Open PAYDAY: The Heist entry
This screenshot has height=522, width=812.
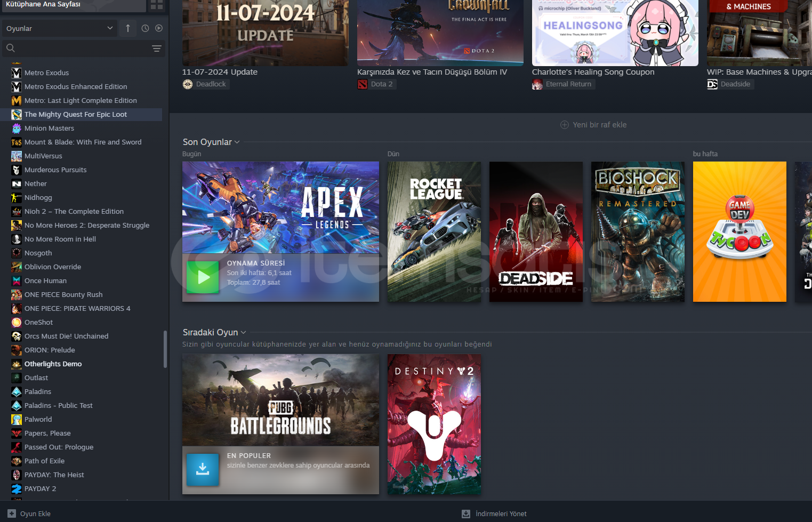pos(81,475)
